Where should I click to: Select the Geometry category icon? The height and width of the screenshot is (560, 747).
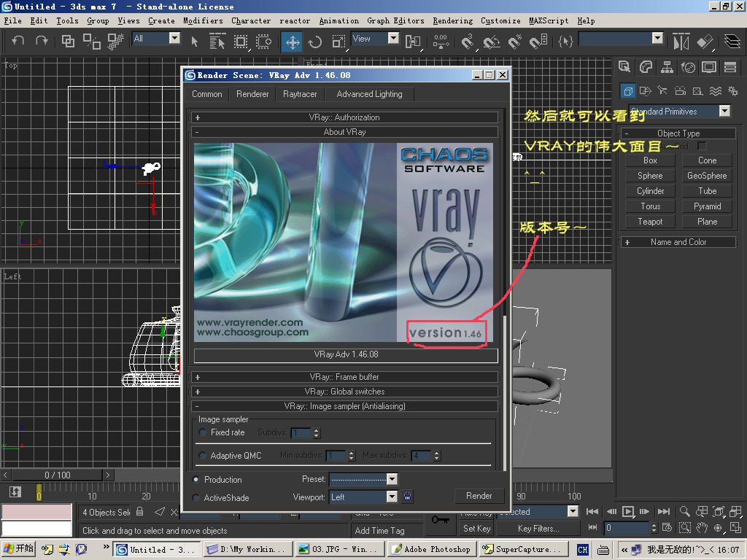(x=628, y=90)
